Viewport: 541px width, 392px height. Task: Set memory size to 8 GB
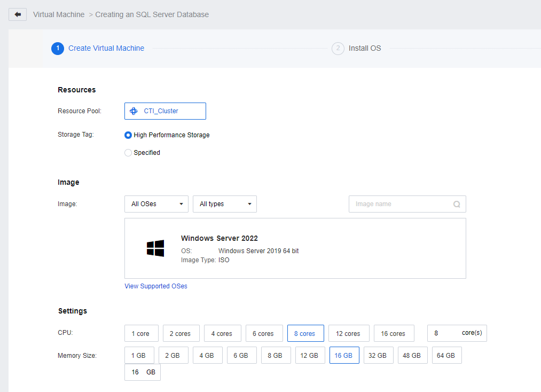pyautogui.click(x=276, y=356)
